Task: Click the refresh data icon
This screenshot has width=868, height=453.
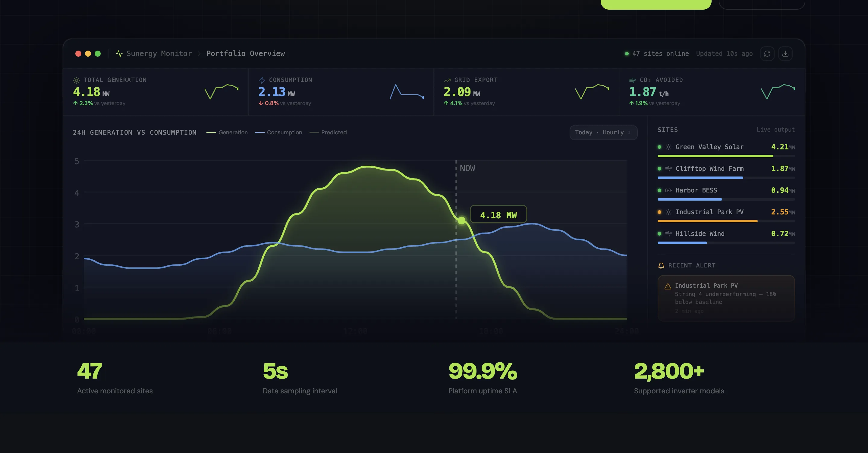Action: pyautogui.click(x=767, y=54)
